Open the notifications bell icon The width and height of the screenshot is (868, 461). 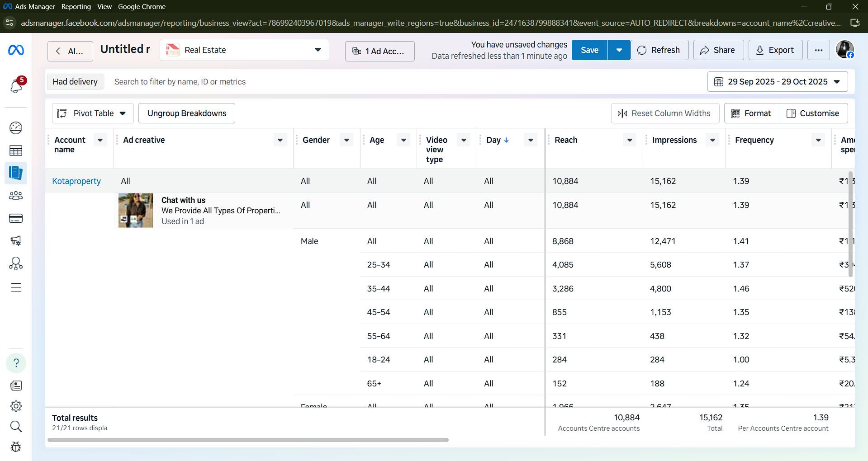pyautogui.click(x=16, y=85)
